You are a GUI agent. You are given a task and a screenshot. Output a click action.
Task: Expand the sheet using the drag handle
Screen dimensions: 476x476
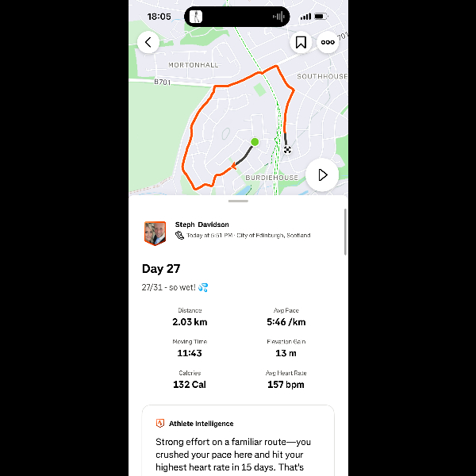238,201
